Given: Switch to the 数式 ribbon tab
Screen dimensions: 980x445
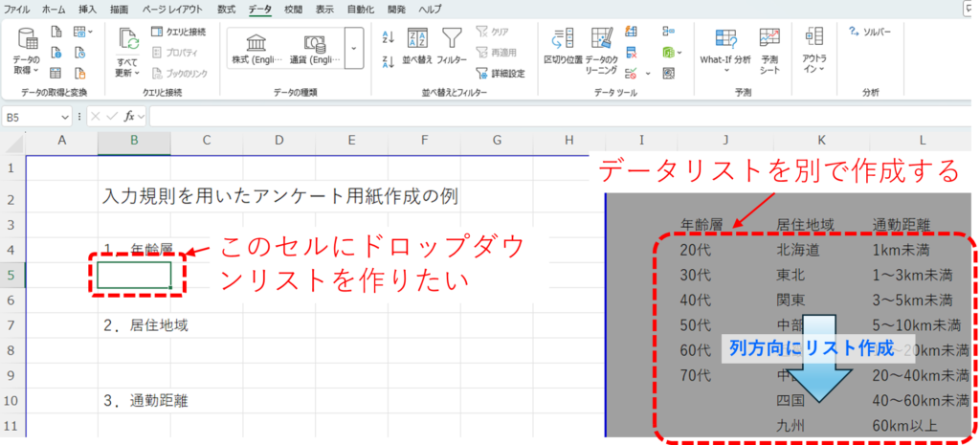Looking at the screenshot, I should (x=226, y=9).
